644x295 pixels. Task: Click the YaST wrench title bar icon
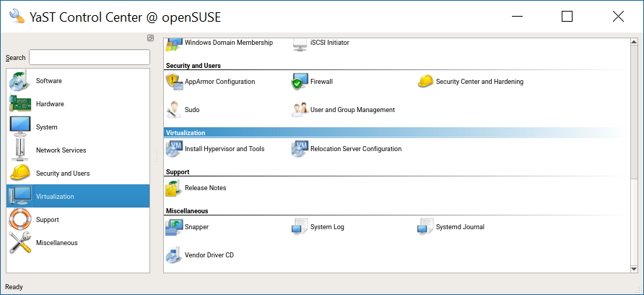(17, 17)
